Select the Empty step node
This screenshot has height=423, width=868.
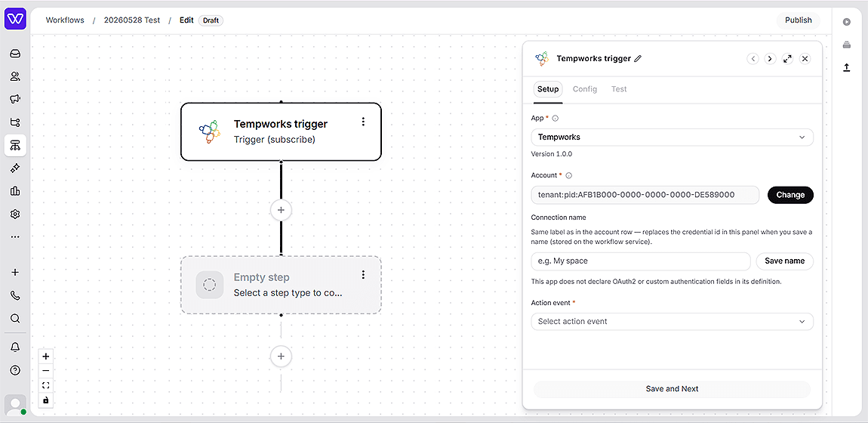tap(281, 285)
